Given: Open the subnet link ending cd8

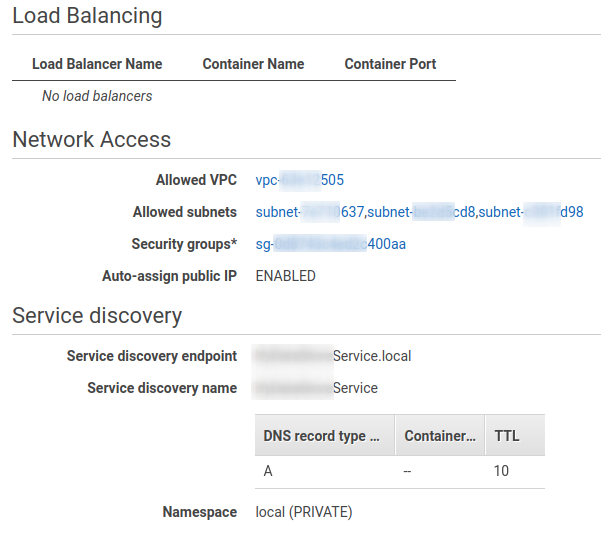Looking at the screenshot, I should [421, 212].
